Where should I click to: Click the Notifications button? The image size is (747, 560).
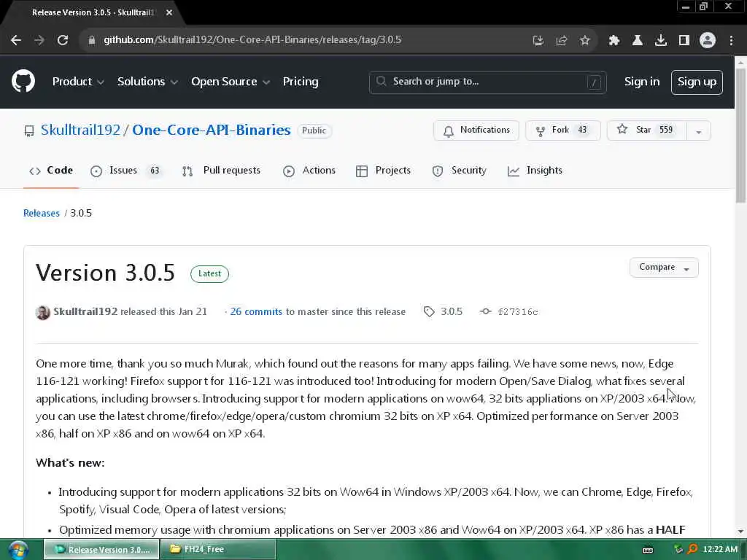[x=476, y=130]
